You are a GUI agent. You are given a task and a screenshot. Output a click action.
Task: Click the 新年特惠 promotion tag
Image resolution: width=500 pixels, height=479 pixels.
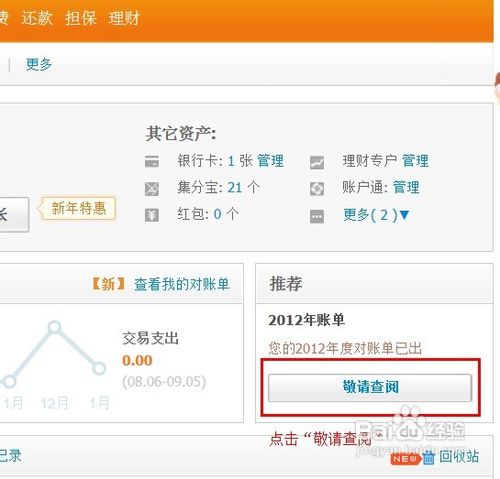79,209
